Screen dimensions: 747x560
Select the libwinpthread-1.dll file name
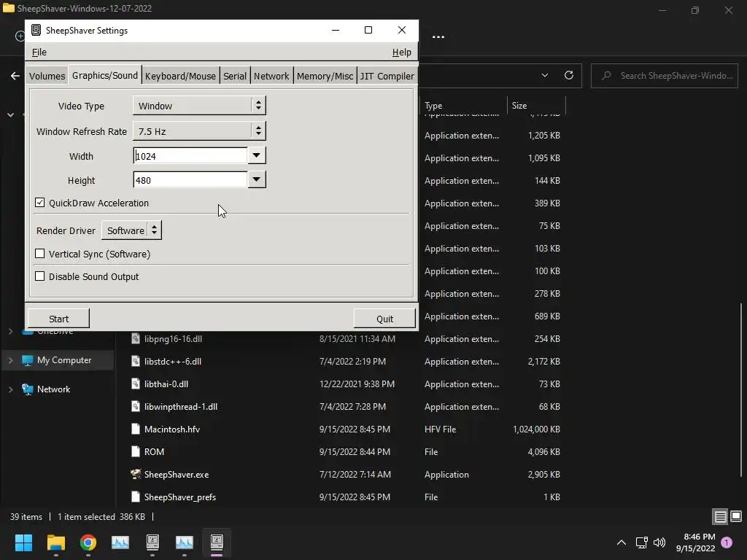coord(181,407)
